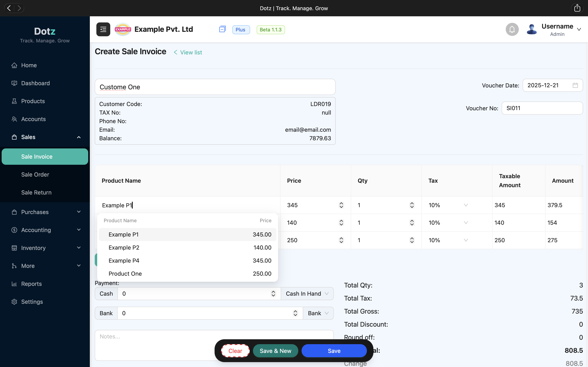Switch to Sale Order
The height and width of the screenshot is (367, 588).
pos(35,174)
